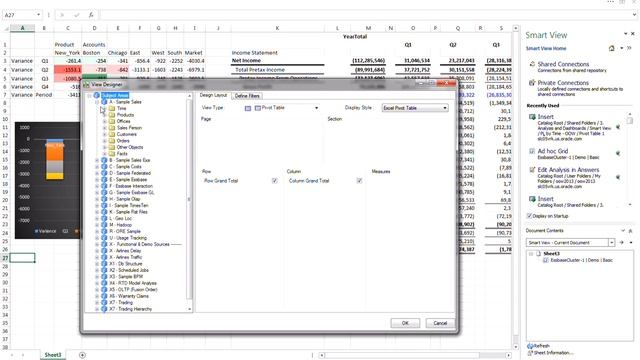Open the View Type dropdown
Screen dimensions: 640x360
click(x=316, y=108)
